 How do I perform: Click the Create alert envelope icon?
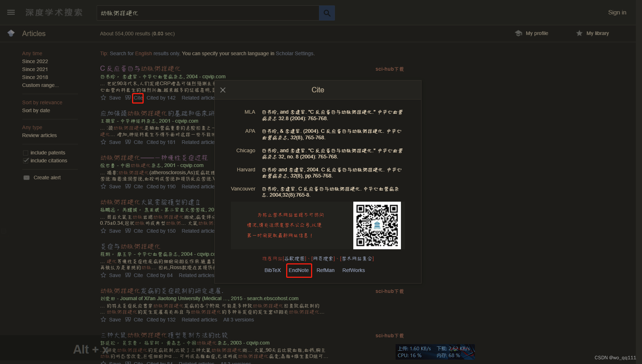tap(26, 177)
